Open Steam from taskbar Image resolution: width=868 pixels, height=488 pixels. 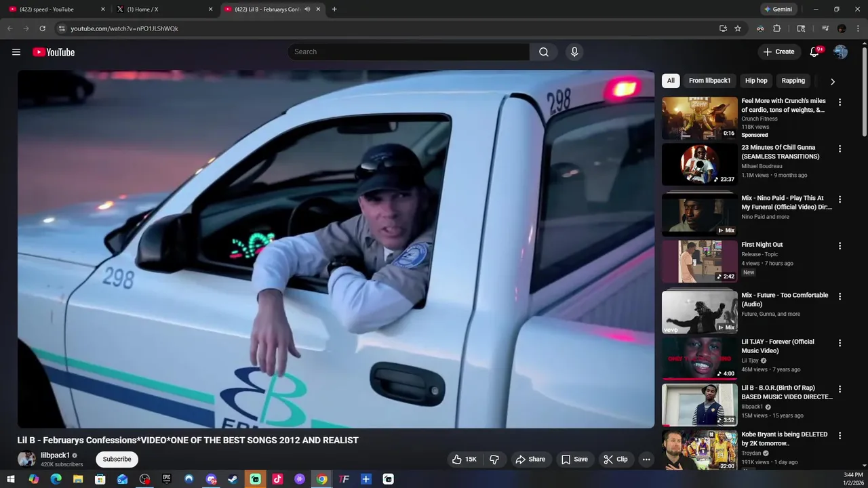[x=233, y=479]
